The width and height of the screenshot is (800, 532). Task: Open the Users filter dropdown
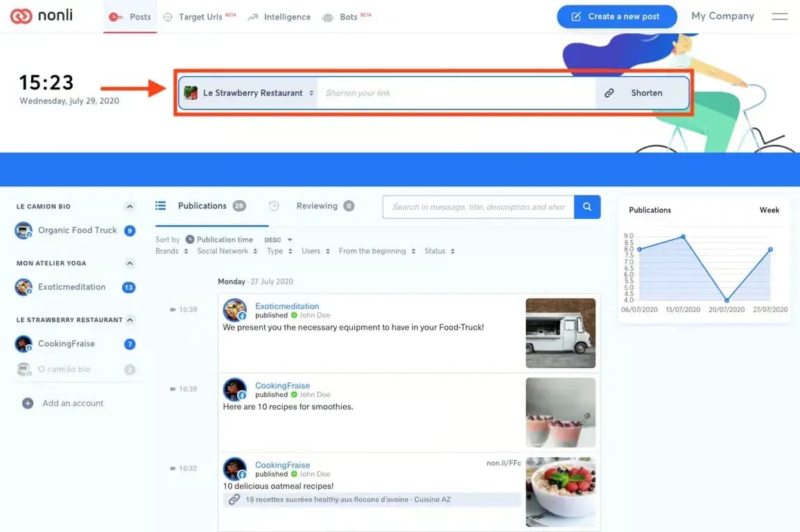[315, 251]
